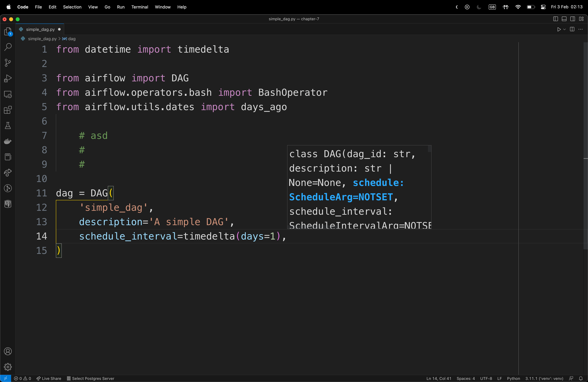This screenshot has height=382, width=588.
Task: Open the Accounts icon in activity bar
Action: click(8, 351)
